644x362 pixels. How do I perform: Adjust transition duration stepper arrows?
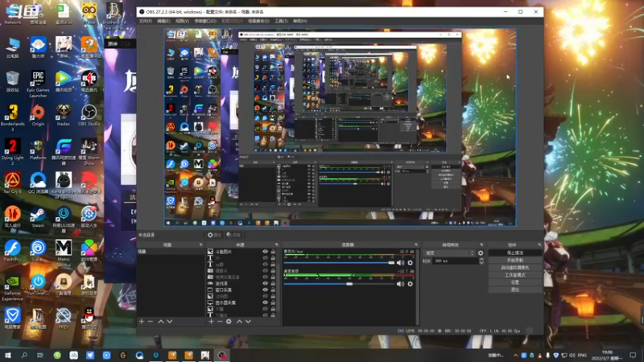tap(481, 261)
